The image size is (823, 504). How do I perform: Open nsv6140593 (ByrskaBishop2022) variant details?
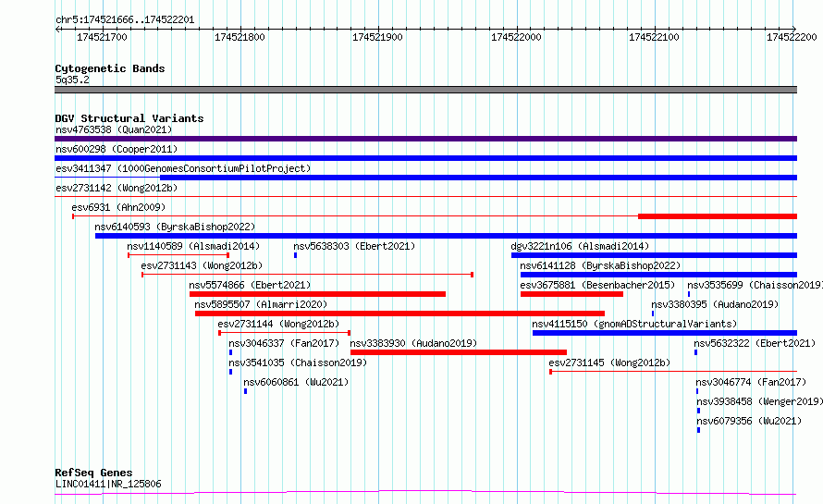(x=175, y=227)
